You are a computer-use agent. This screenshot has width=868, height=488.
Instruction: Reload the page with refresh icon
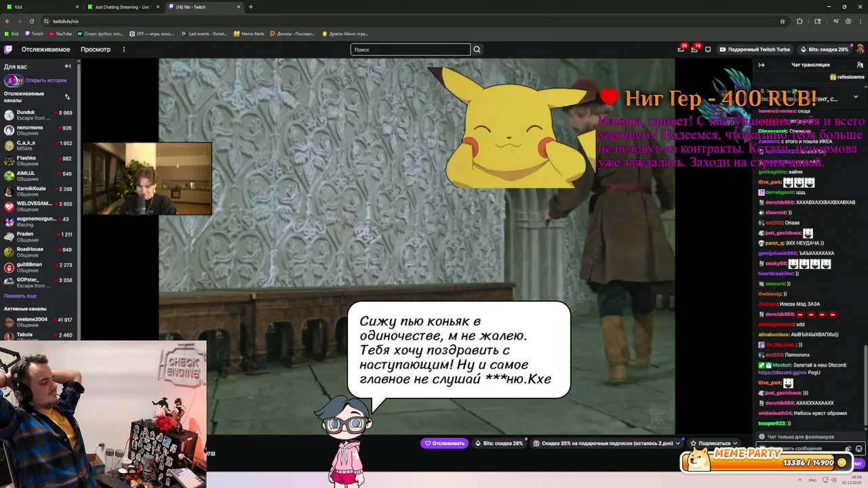31,21
